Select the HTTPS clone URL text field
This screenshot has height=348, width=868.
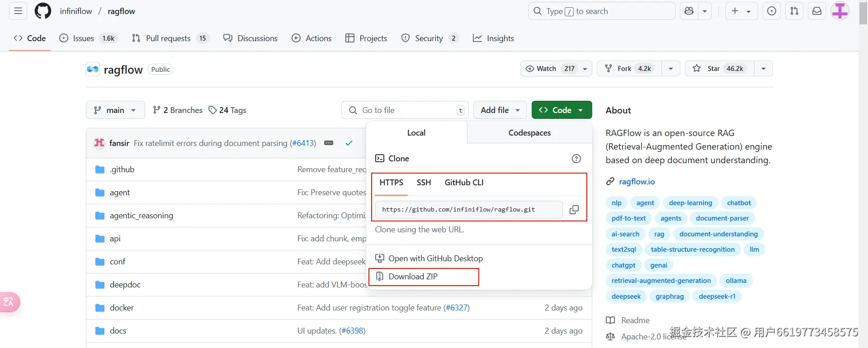[469, 210]
